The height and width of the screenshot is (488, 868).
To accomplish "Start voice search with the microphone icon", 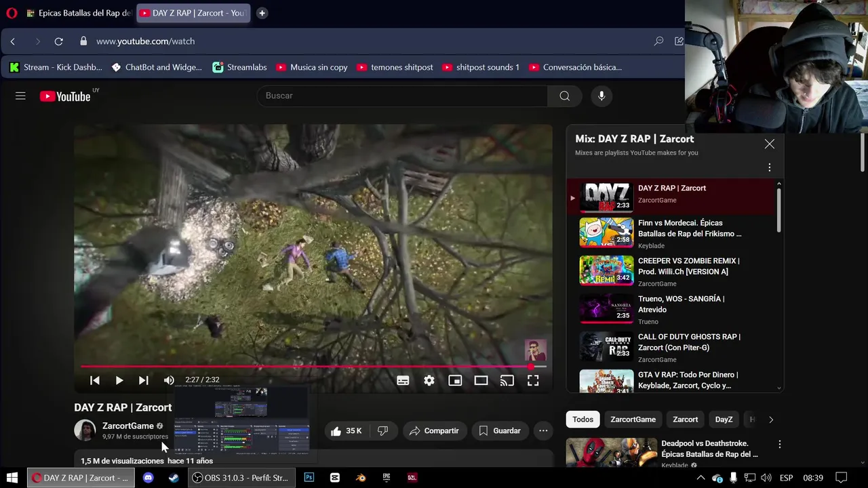I will coord(601,96).
